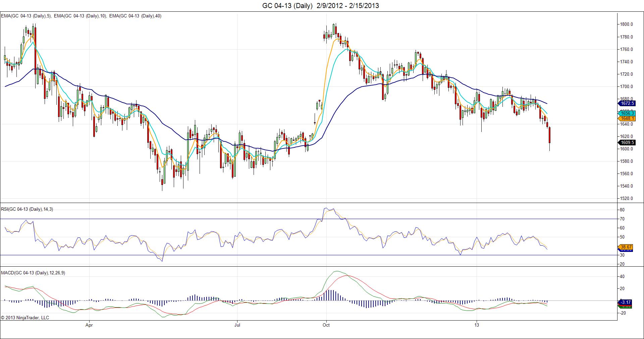Click the Apr date label on time axis
The height and width of the screenshot is (339, 644).
pos(89,325)
